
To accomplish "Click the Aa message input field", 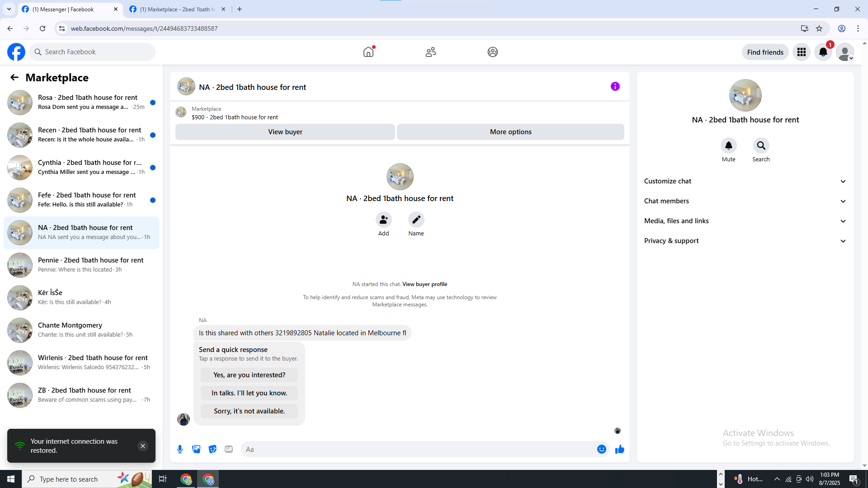I will coord(416,449).
